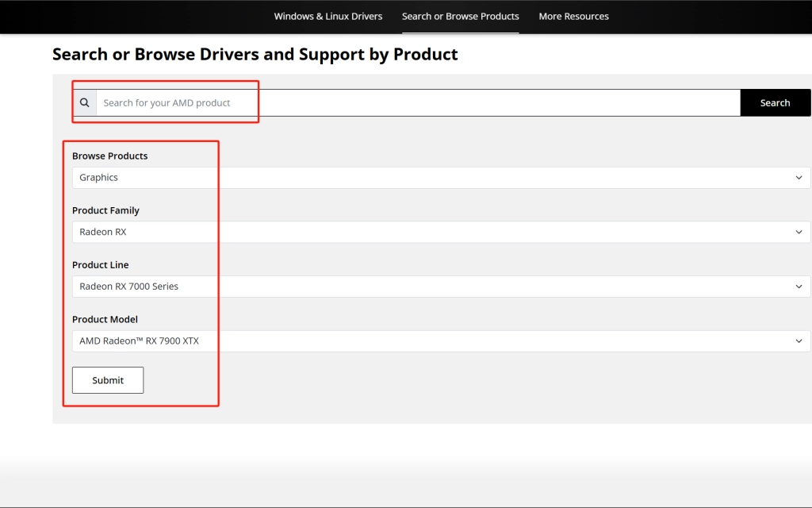Click the 'Product Line' label
Image resolution: width=812 pixels, height=508 pixels.
[x=101, y=265]
